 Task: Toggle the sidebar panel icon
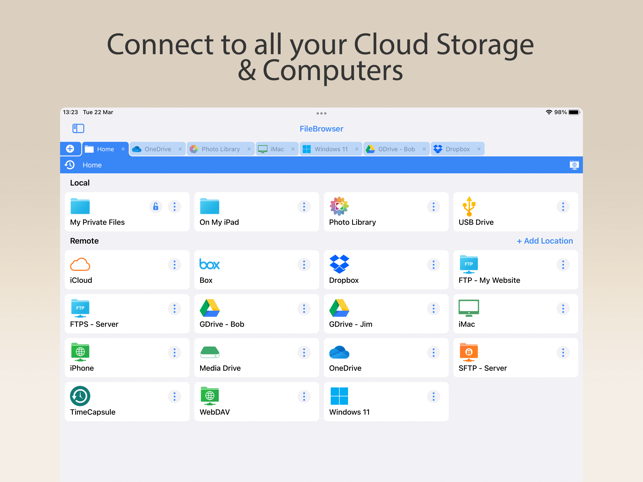point(78,128)
